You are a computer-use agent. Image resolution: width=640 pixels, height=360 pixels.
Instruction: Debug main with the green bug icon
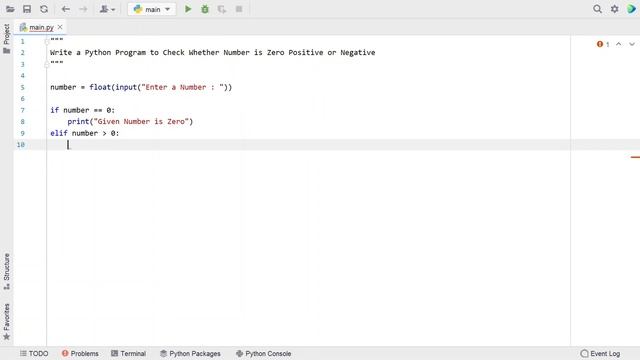[x=205, y=9]
